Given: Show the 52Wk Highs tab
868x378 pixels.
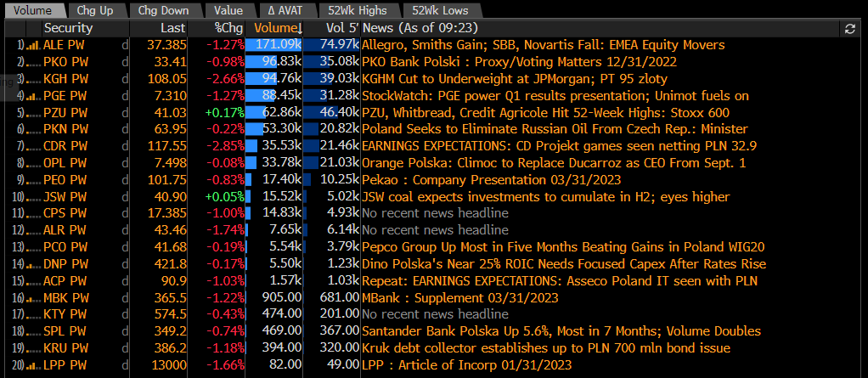Looking at the screenshot, I should click(x=357, y=10).
